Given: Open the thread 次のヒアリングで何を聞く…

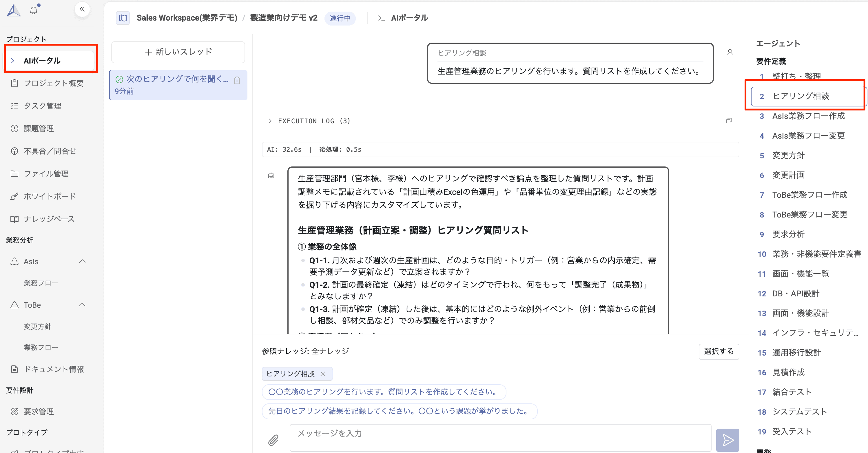Looking at the screenshot, I should (x=178, y=85).
